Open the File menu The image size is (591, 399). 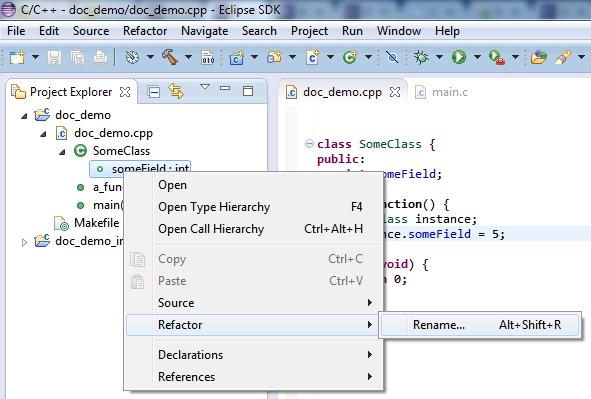[16, 31]
